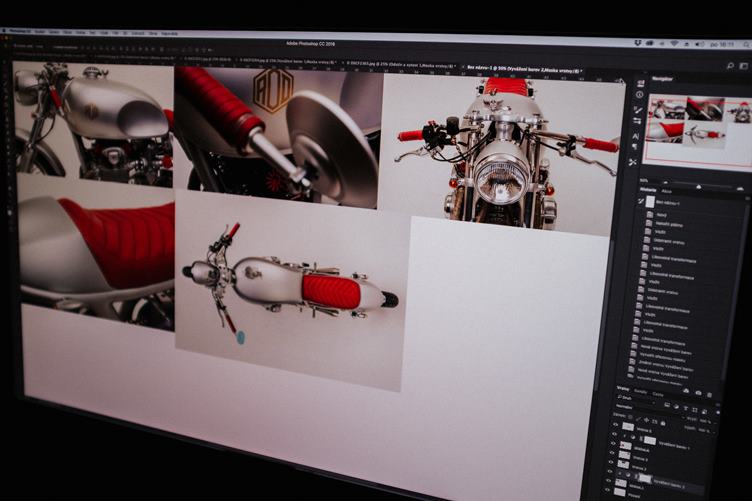
Task: Open the collapsed Brush Settings panel icon
Action: click(637, 120)
